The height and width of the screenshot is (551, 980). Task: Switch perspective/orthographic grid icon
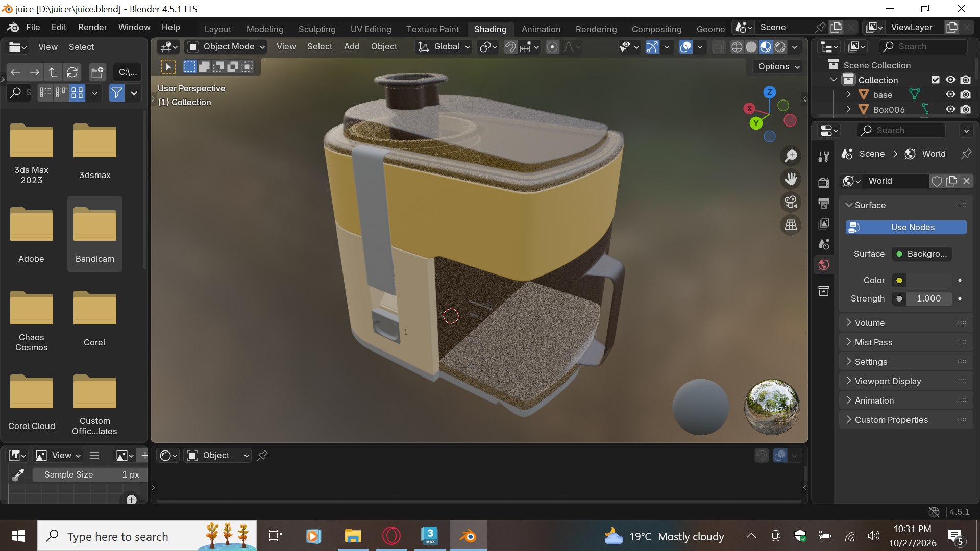point(791,225)
